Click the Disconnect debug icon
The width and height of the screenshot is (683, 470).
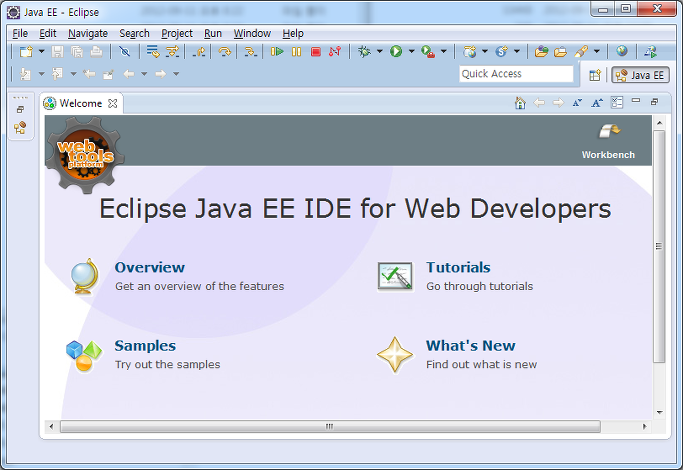point(335,51)
